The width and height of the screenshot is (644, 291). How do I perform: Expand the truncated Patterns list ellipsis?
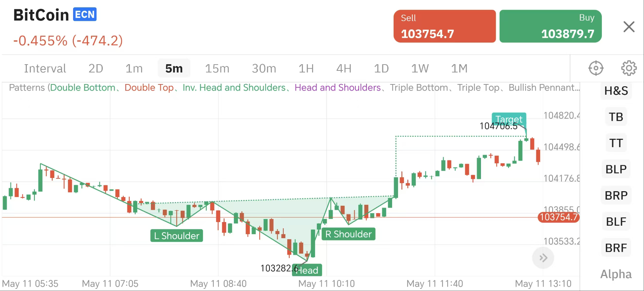click(577, 88)
